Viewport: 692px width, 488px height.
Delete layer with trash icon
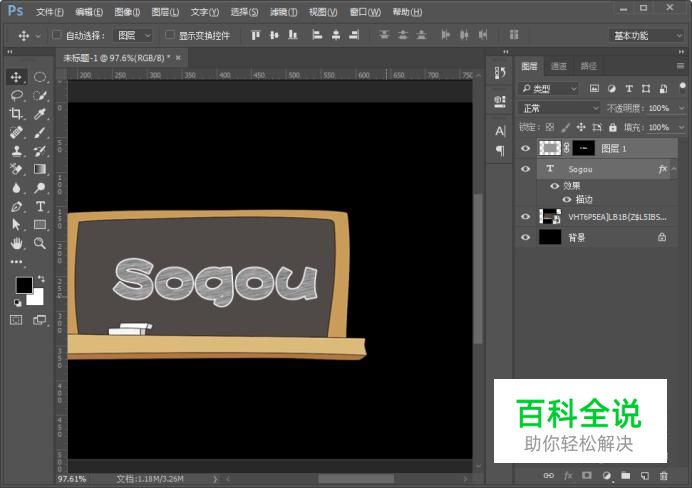pos(664,476)
